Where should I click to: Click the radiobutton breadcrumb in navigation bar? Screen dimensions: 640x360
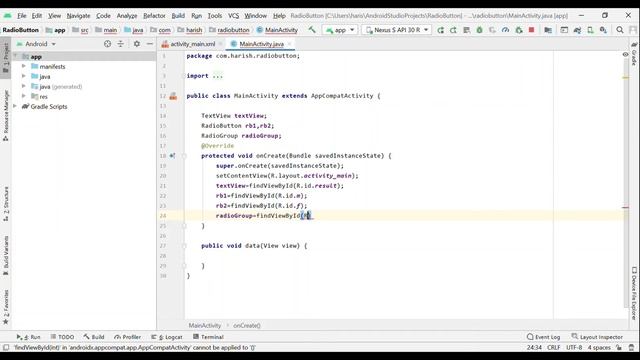coord(229,30)
